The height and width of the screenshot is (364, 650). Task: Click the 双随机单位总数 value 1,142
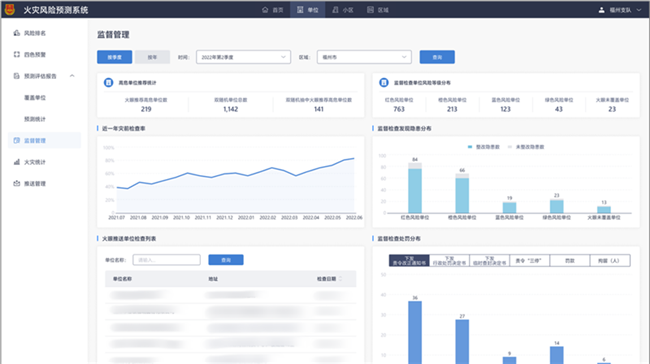(230, 109)
